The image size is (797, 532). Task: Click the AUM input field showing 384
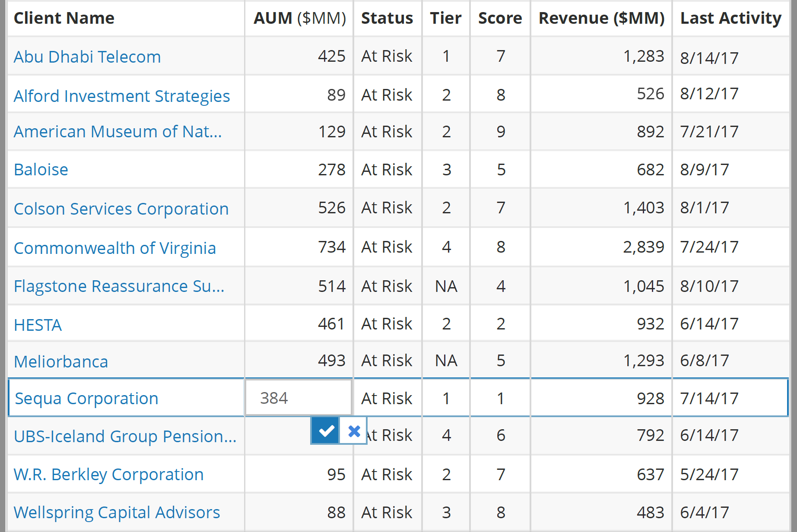point(298,398)
